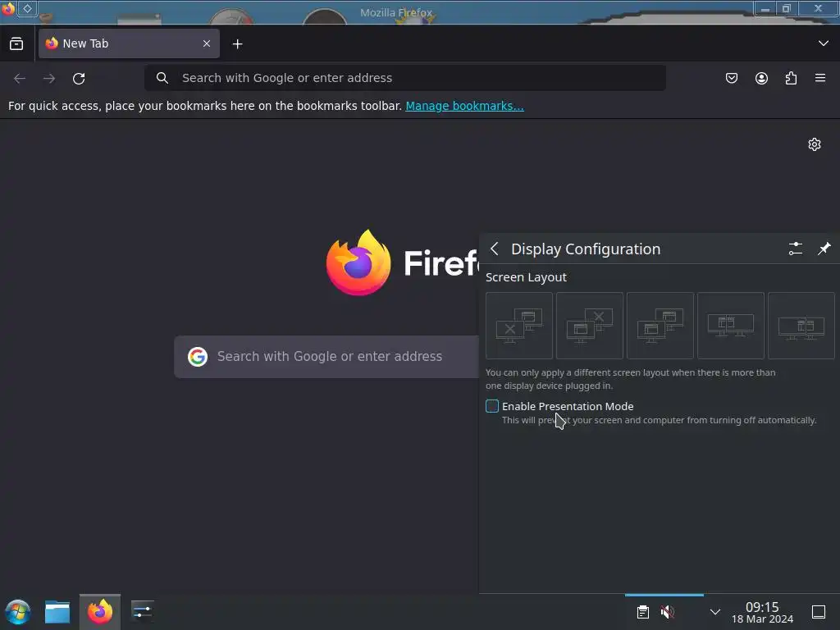Reload the current page

[79, 78]
